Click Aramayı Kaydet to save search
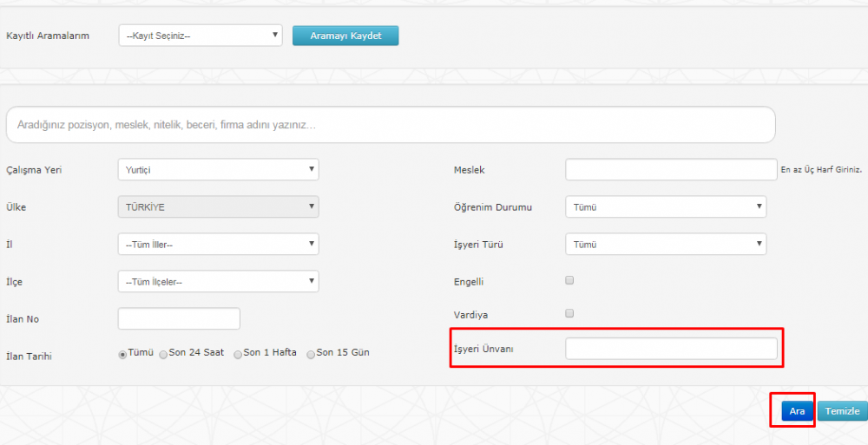Image resolution: width=868 pixels, height=445 pixels. click(345, 36)
